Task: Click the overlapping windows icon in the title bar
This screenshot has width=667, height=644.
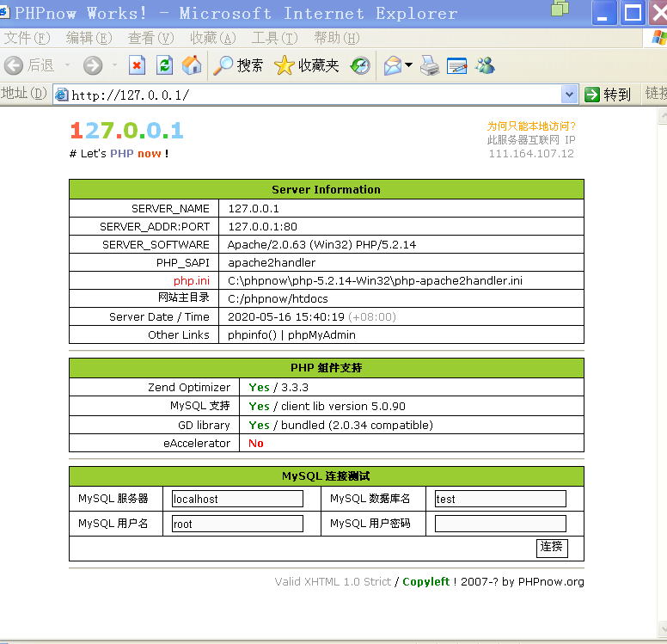Action: [560, 8]
